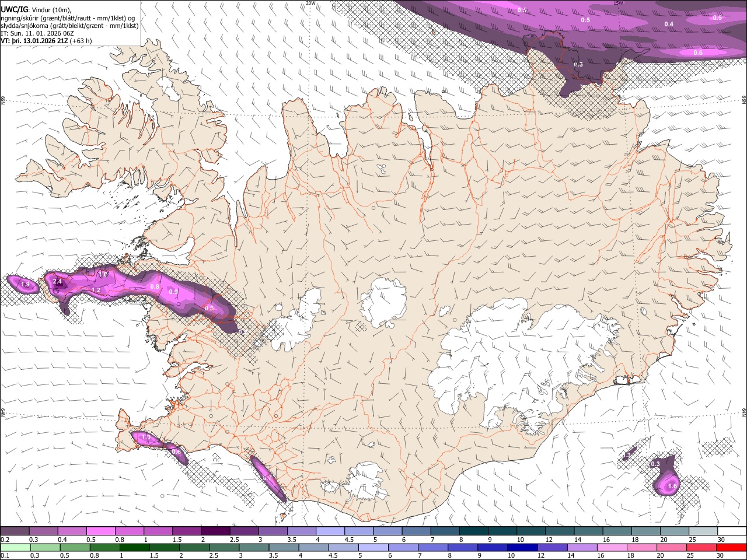The width and height of the screenshot is (747, 560).
Task: Click the top legend swatch between 0.2 and 0.3
Action: coord(15,531)
